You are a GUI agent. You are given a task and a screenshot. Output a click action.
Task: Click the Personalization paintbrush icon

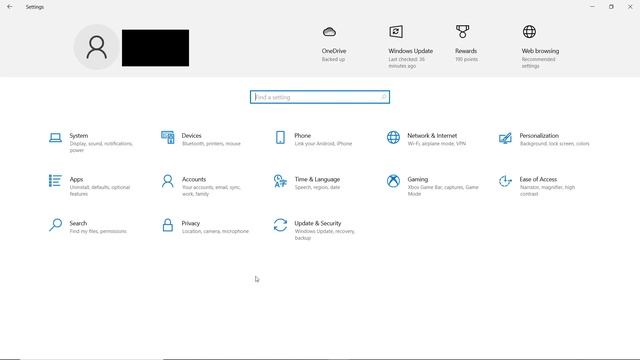(505, 138)
